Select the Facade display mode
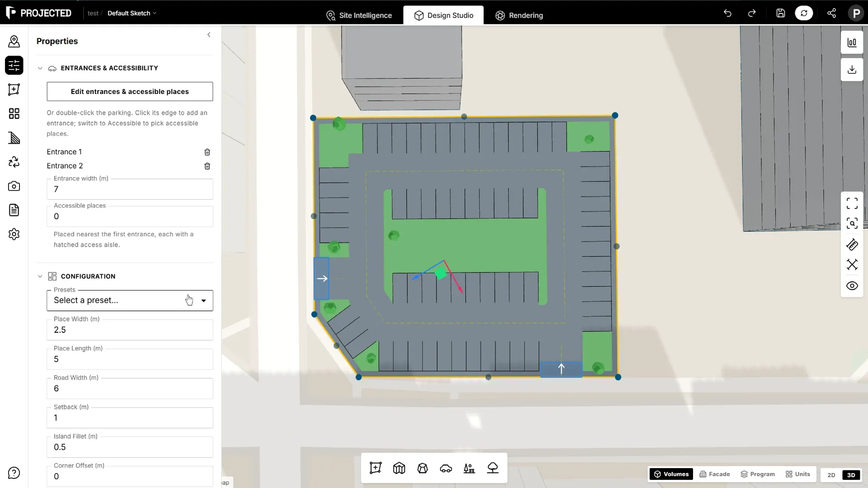Image resolution: width=868 pixels, height=488 pixels. point(715,474)
